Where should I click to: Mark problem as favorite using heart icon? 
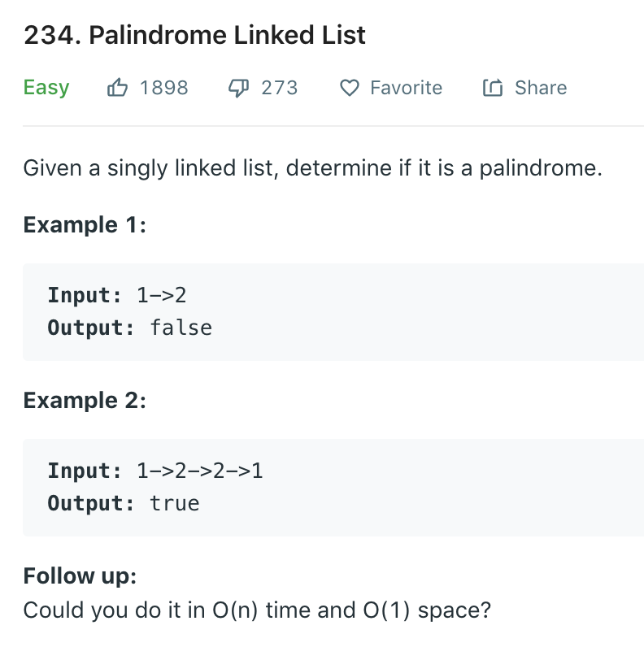click(348, 88)
